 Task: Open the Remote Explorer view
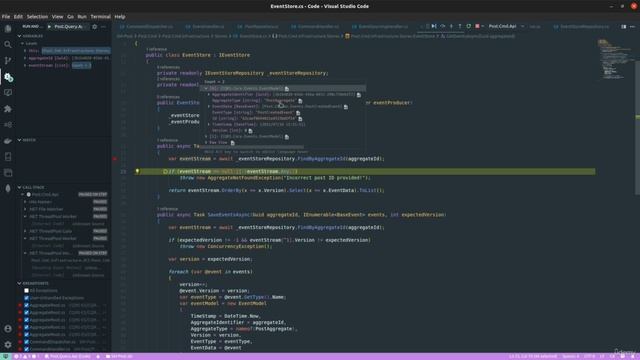coord(8,93)
